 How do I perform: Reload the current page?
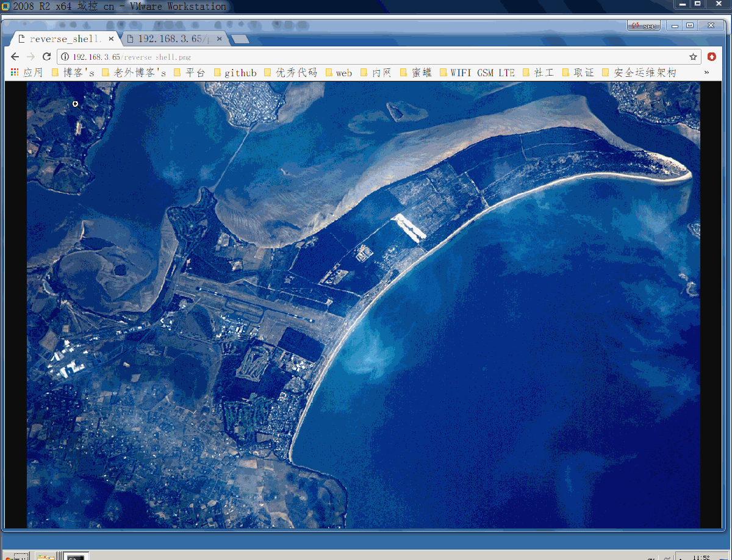pos(46,57)
